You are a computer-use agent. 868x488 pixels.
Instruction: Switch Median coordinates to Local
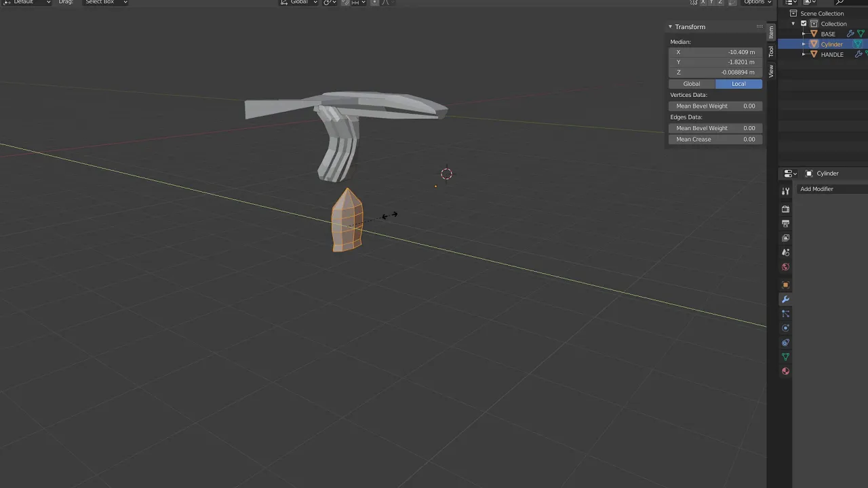[x=738, y=84]
